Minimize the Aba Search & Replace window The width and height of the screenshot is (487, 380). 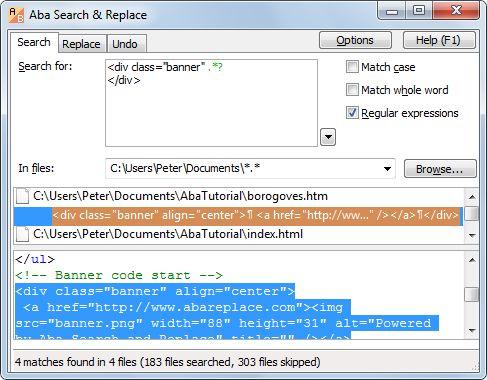pos(392,11)
